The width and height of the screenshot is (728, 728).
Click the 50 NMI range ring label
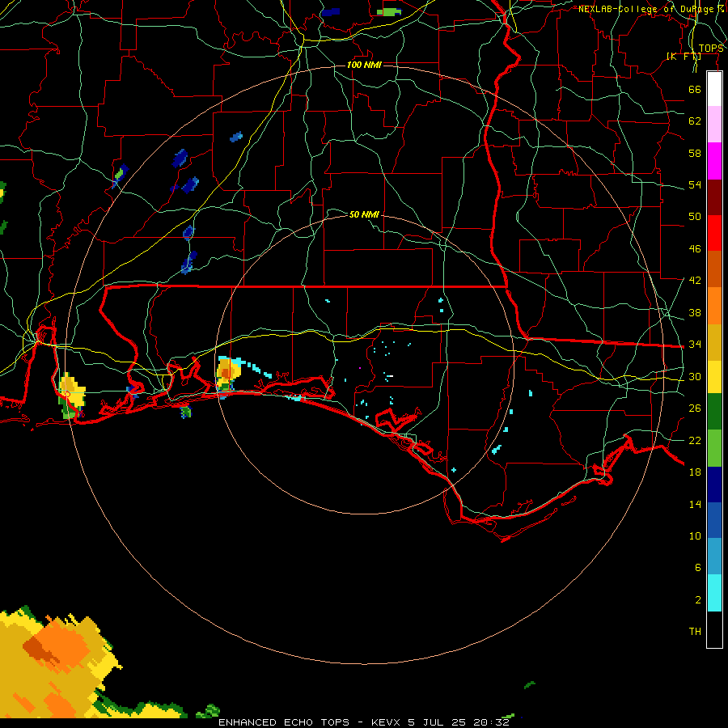point(364,214)
